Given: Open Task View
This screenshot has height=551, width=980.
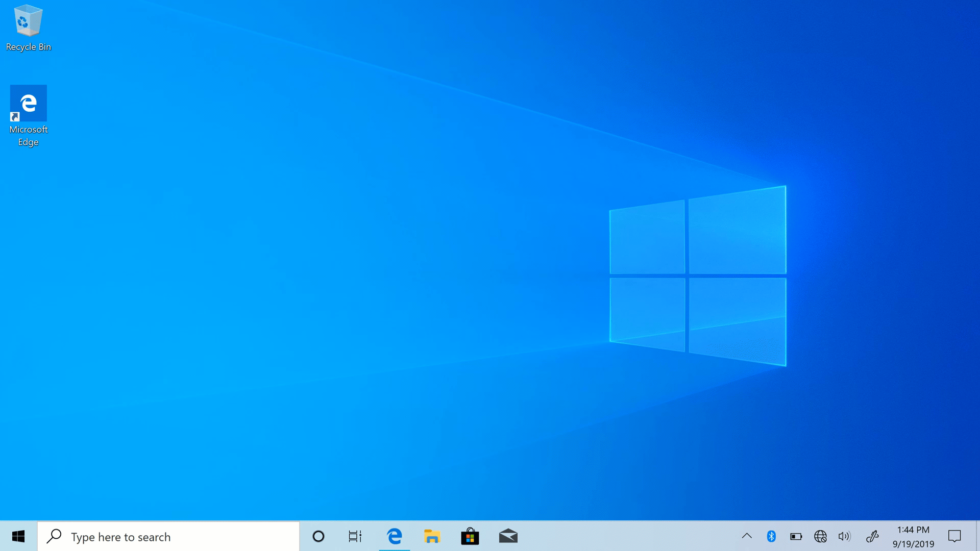Looking at the screenshot, I should [x=356, y=537].
